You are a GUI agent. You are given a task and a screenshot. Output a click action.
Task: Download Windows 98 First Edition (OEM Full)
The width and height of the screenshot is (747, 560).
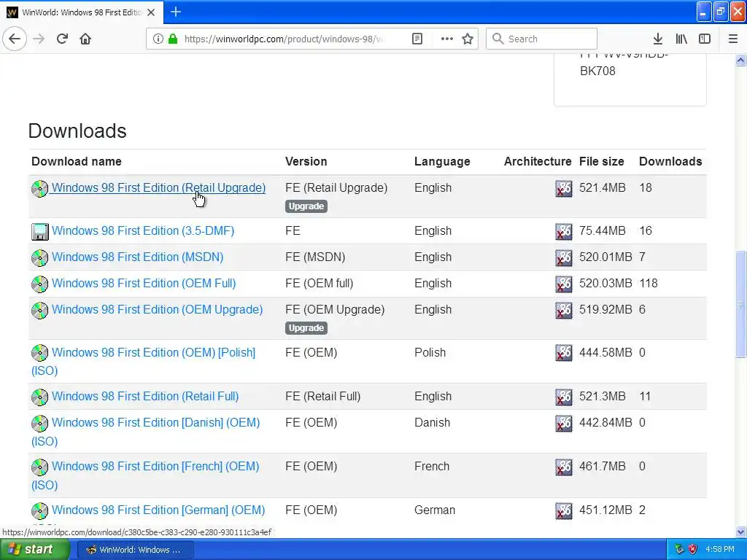tap(144, 284)
